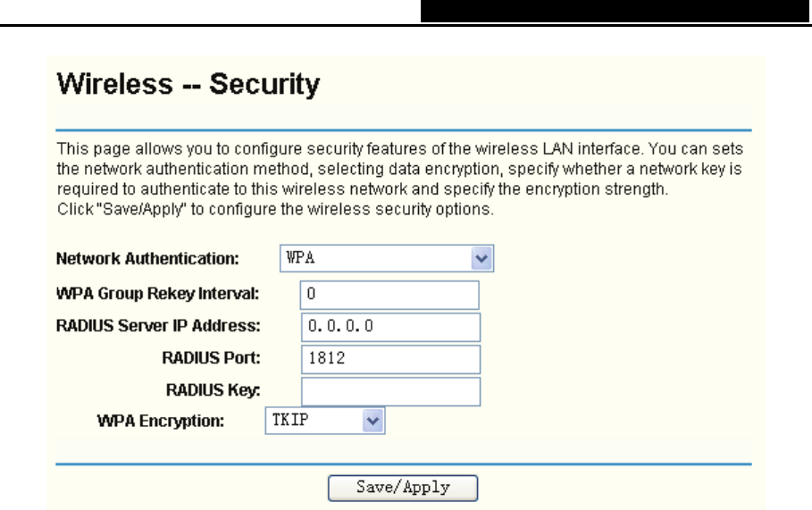This screenshot has height=510, width=812.
Task: Focus the empty RADIUS Key field
Action: pos(390,391)
